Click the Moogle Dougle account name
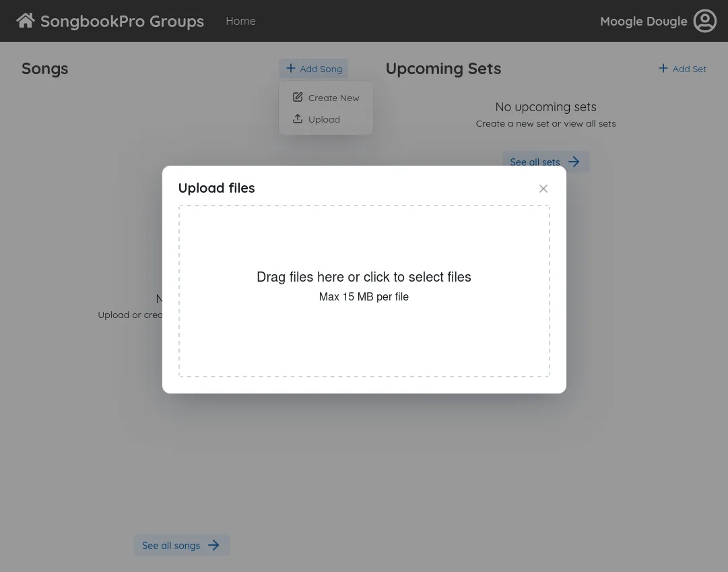This screenshot has width=728, height=572. 644,21
